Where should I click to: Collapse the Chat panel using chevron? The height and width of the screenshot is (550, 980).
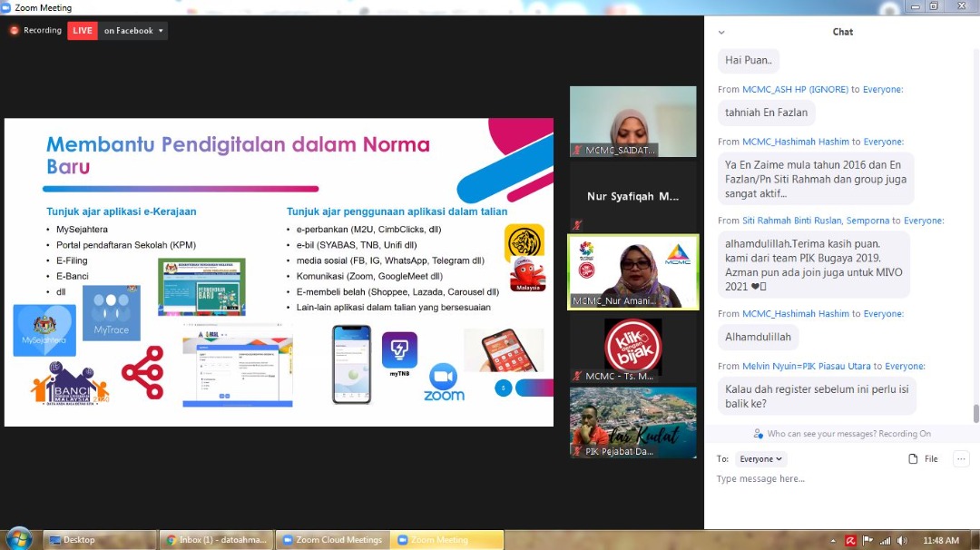click(x=721, y=32)
